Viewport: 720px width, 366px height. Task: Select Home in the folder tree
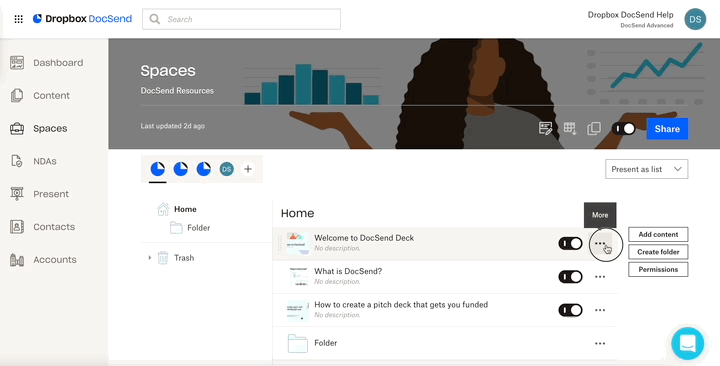[185, 209]
